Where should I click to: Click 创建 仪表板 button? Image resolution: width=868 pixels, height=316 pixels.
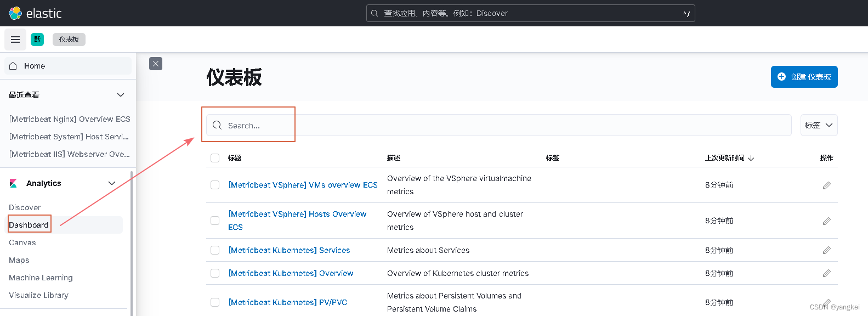(804, 77)
